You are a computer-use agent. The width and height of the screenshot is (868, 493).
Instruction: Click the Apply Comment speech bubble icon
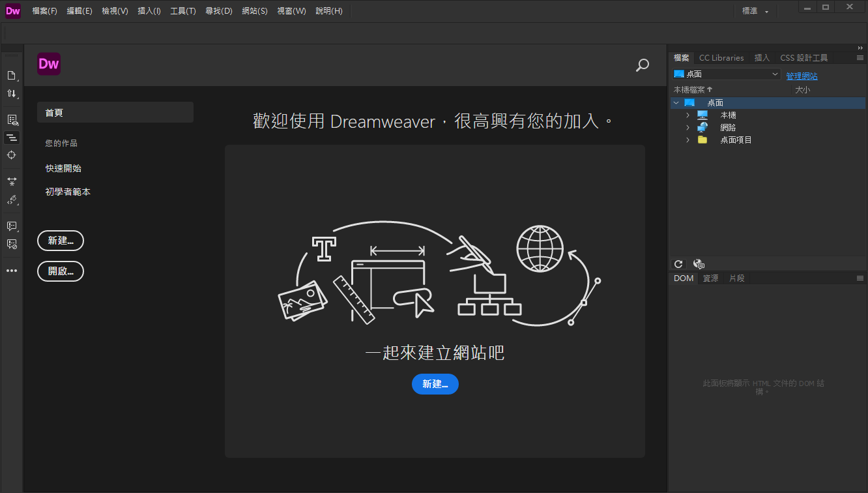[12, 226]
